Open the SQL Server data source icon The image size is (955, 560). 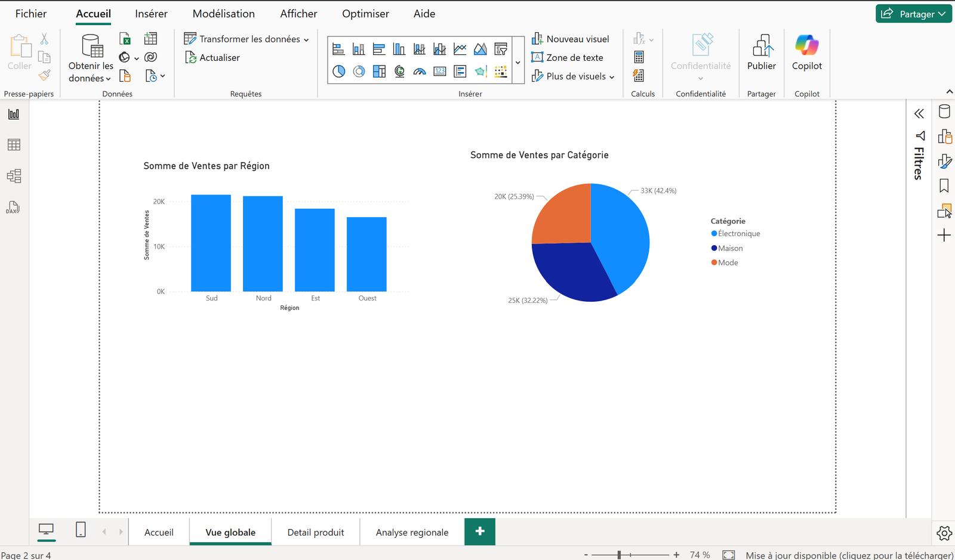click(125, 76)
